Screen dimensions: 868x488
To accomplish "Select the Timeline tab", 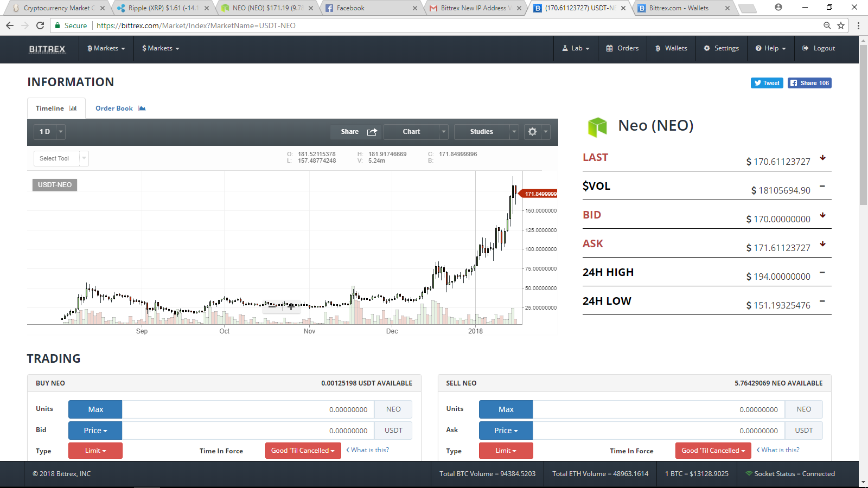I will pos(56,108).
